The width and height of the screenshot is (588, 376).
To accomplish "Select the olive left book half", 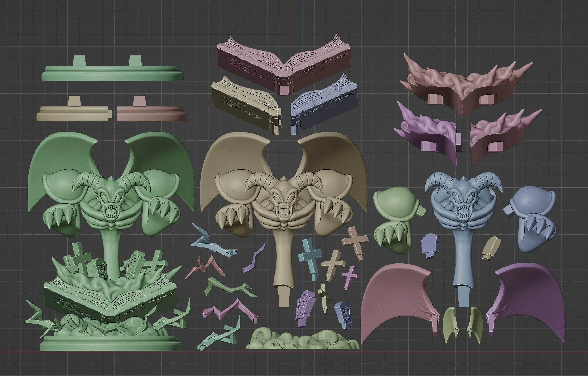I will [x=247, y=105].
